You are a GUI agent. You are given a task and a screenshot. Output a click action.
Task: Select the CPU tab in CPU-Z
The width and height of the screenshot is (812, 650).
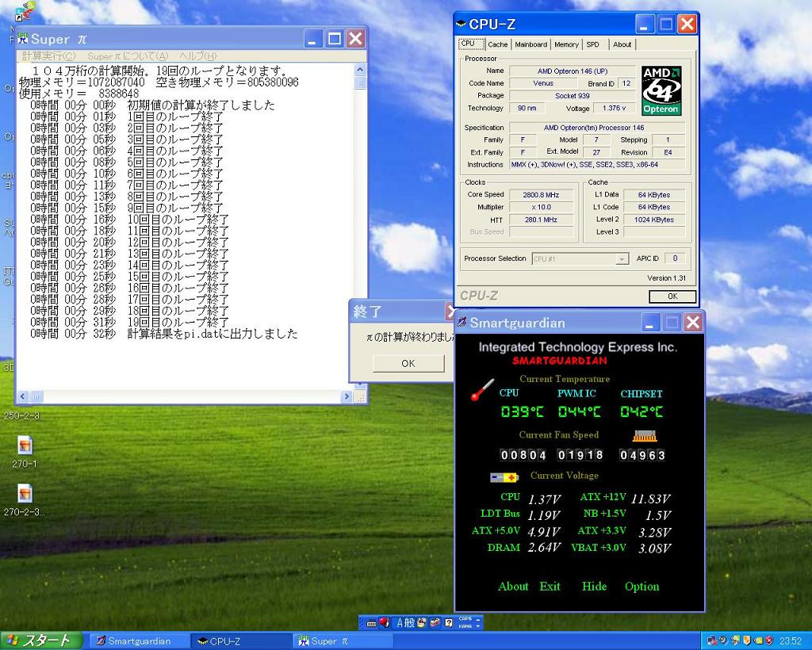click(471, 44)
